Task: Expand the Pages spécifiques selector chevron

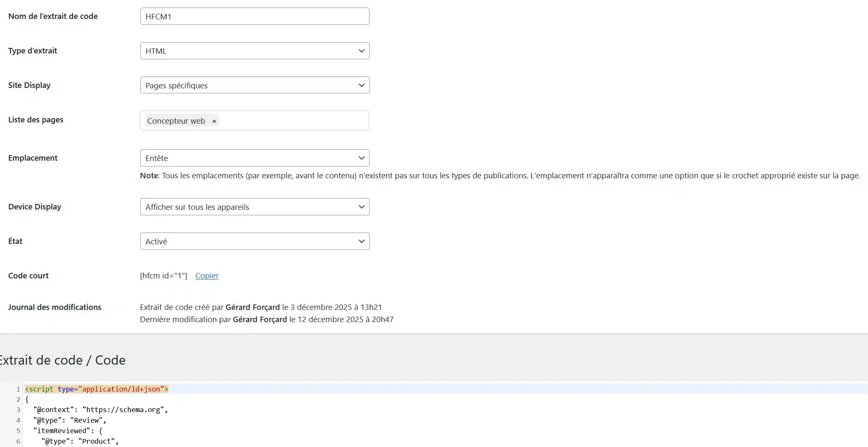Action: tap(361, 85)
